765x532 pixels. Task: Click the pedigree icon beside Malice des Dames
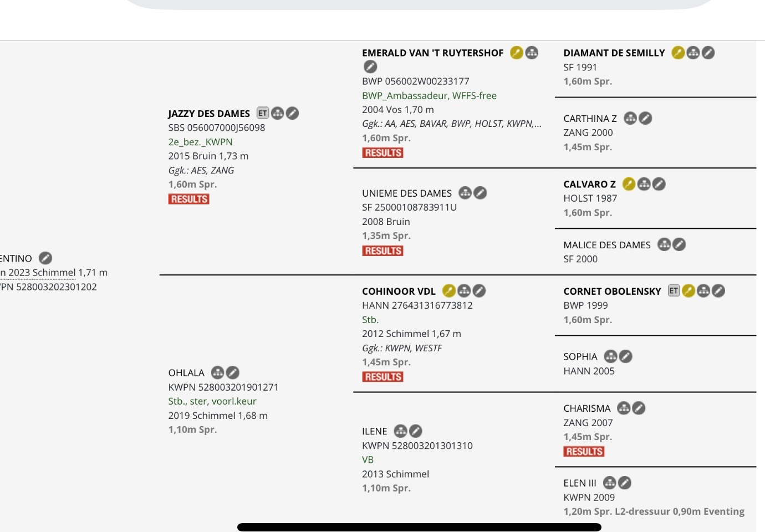point(664,244)
